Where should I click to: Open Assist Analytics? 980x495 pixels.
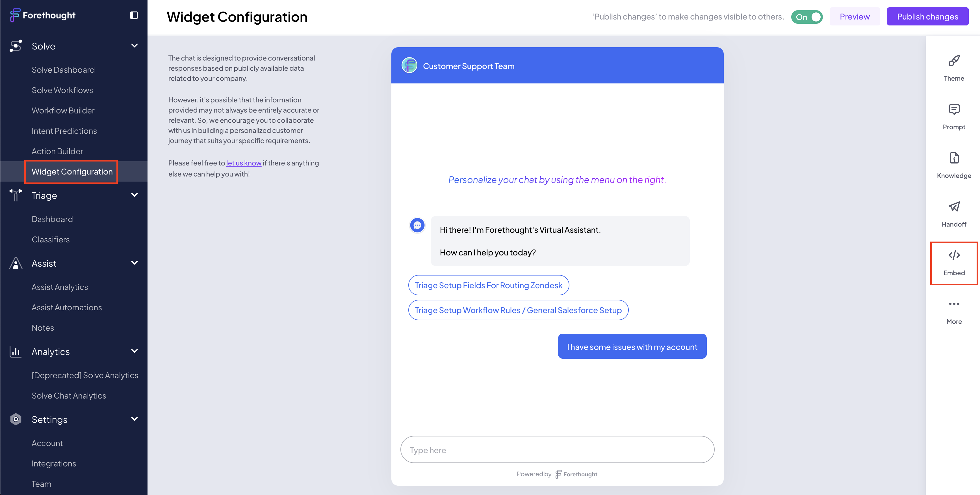[x=60, y=287]
